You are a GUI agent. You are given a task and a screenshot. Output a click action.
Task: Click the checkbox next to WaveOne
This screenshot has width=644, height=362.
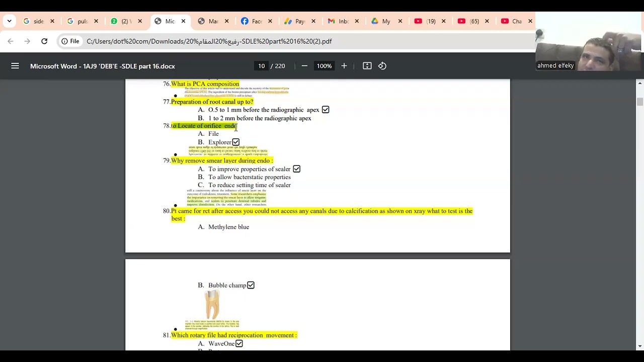[x=239, y=343]
